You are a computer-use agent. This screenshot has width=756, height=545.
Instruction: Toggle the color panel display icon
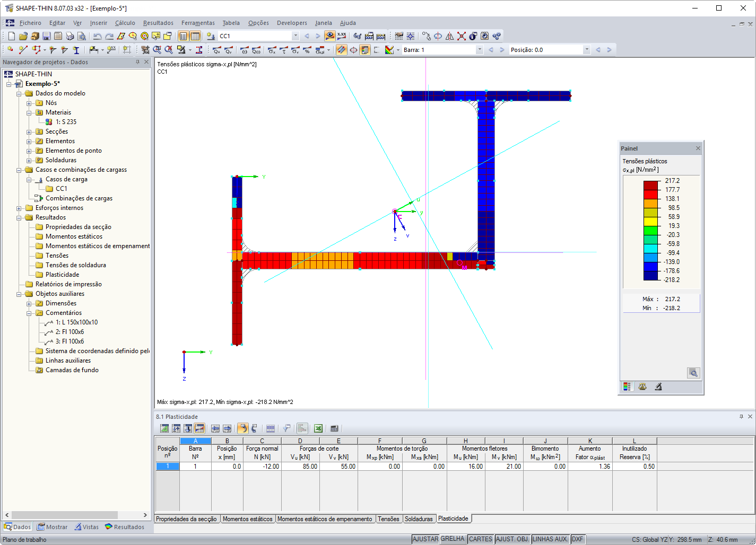click(365, 50)
